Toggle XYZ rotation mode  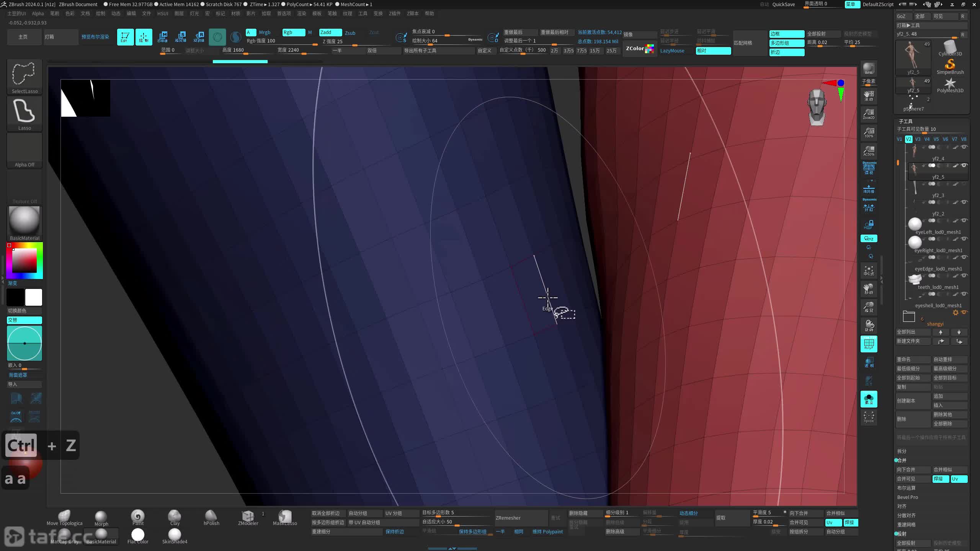(869, 238)
